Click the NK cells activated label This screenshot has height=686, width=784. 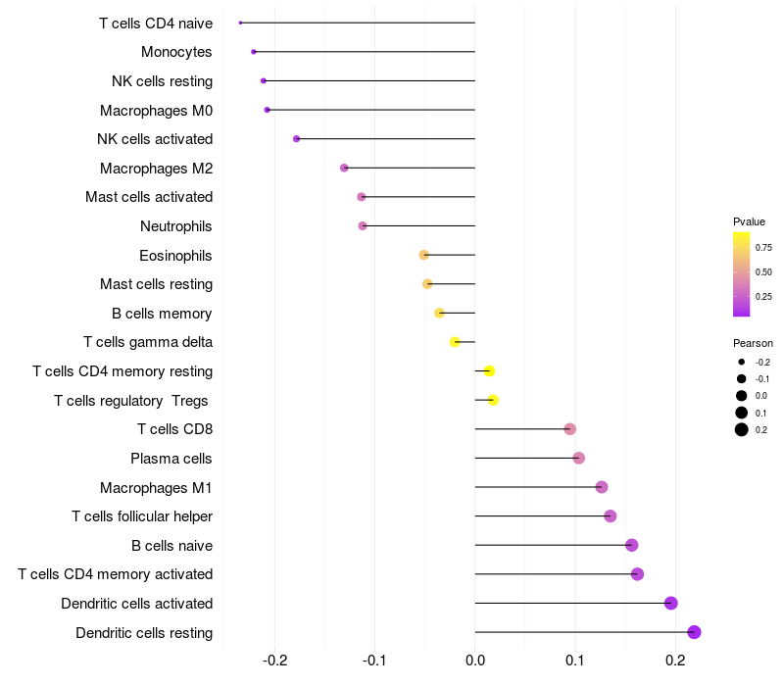[155, 139]
